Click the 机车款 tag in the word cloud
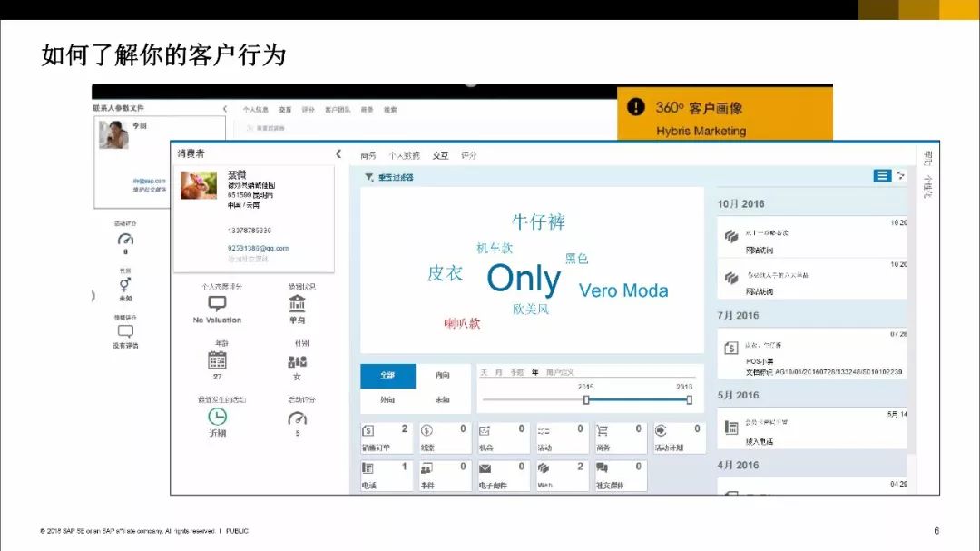This screenshot has width=980, height=551. (x=495, y=249)
